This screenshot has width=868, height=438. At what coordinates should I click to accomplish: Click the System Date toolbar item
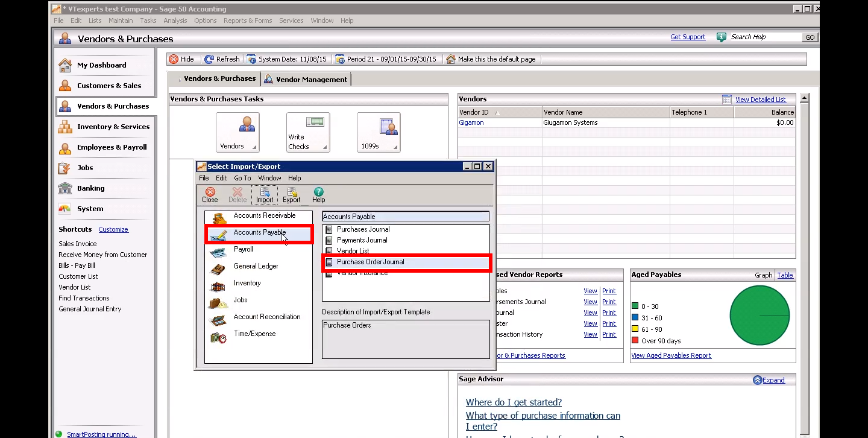pos(287,59)
